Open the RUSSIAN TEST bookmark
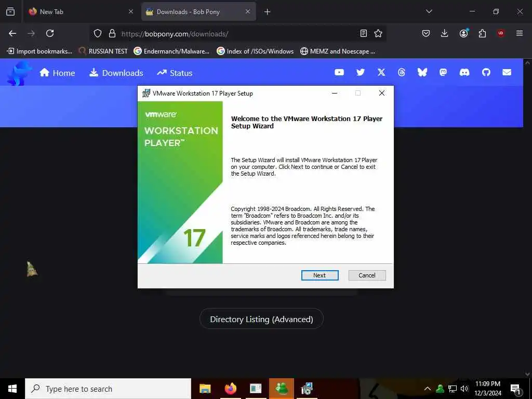The width and height of the screenshot is (532, 399). [103, 51]
